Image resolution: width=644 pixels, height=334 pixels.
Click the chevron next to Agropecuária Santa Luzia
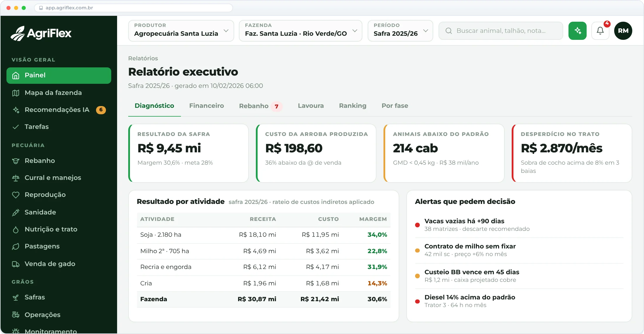point(226,31)
